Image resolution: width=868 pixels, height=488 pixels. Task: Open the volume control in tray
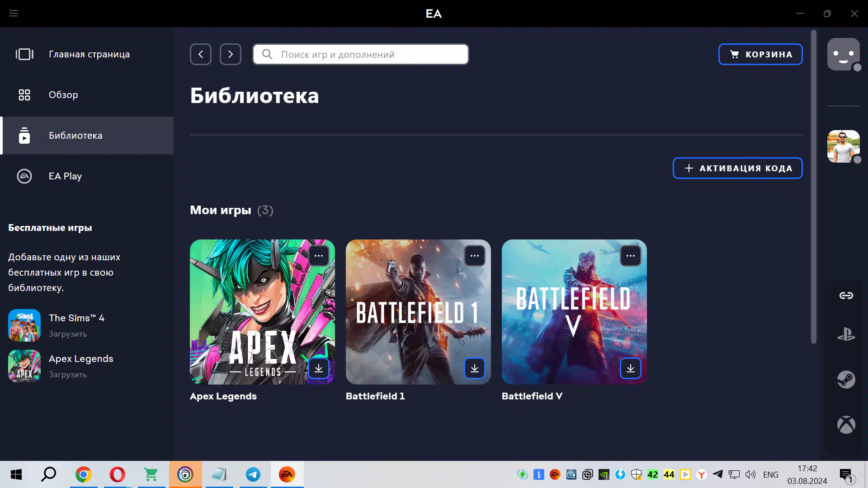(x=750, y=474)
